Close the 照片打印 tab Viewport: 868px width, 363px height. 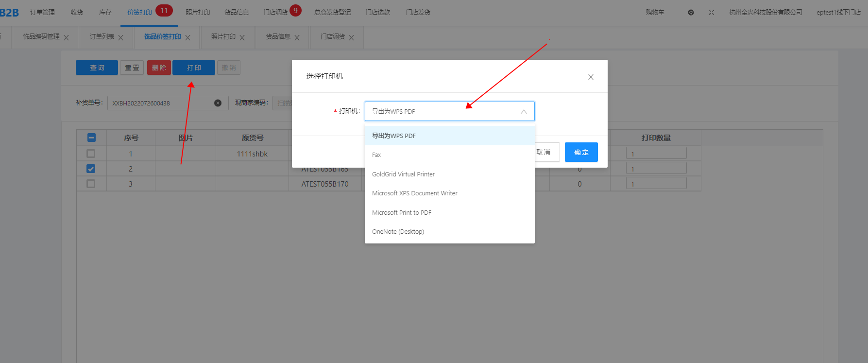242,38
